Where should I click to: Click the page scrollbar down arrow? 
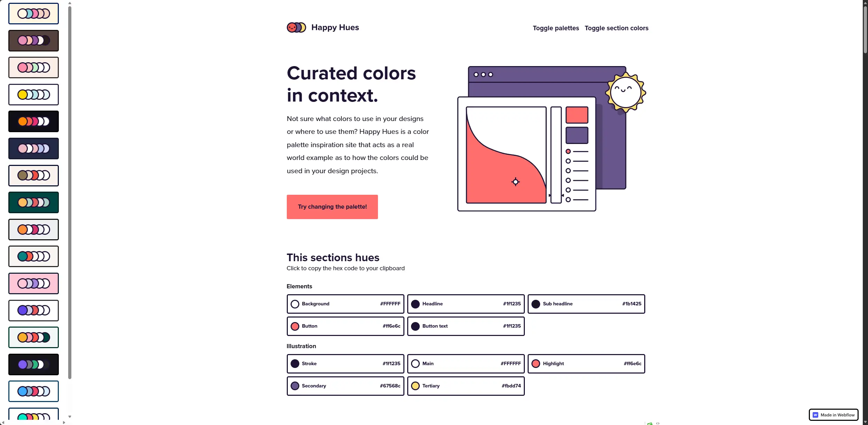[865, 422]
